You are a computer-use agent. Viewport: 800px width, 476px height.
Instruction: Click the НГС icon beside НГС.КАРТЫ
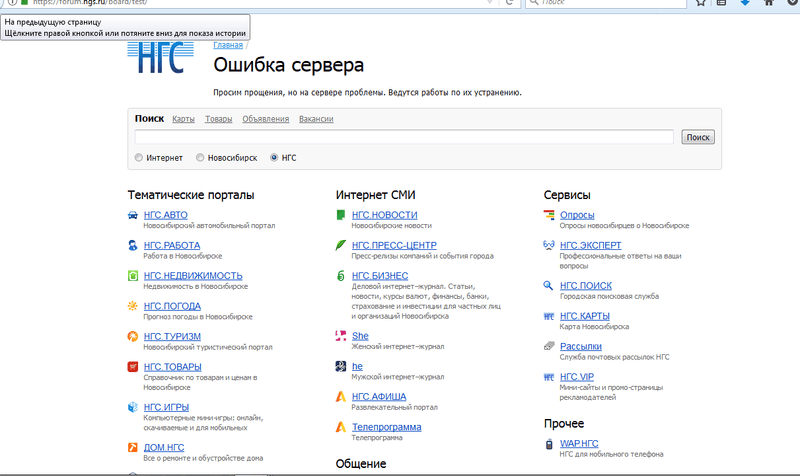(x=549, y=316)
